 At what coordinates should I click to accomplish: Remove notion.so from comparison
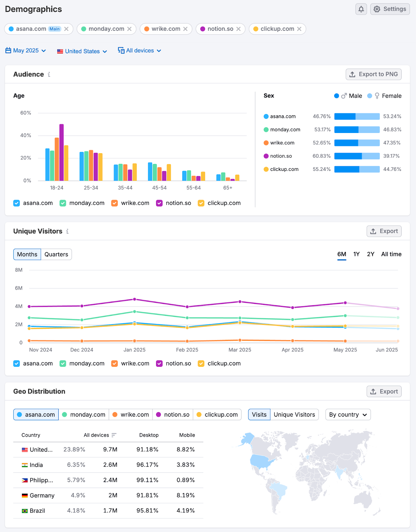[239, 29]
